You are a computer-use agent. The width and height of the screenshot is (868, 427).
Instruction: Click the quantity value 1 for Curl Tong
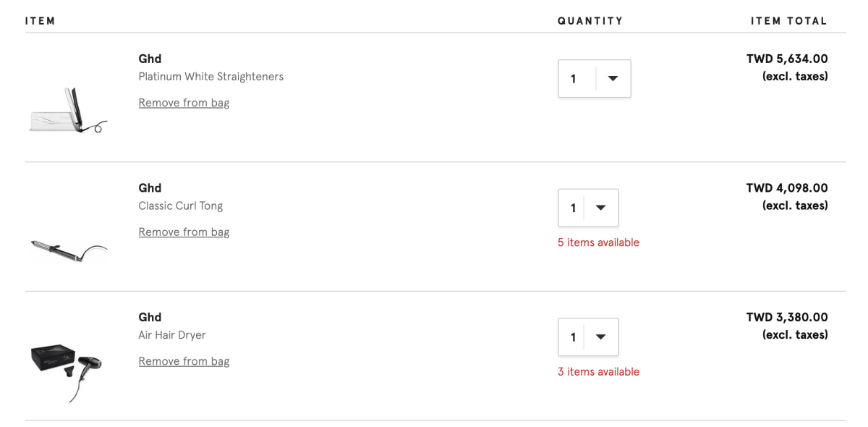[x=574, y=208]
